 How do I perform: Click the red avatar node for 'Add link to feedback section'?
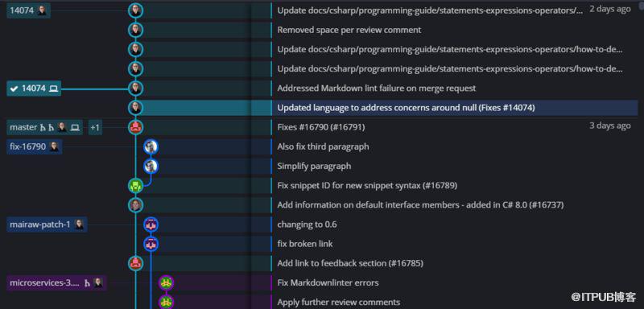[135, 263]
